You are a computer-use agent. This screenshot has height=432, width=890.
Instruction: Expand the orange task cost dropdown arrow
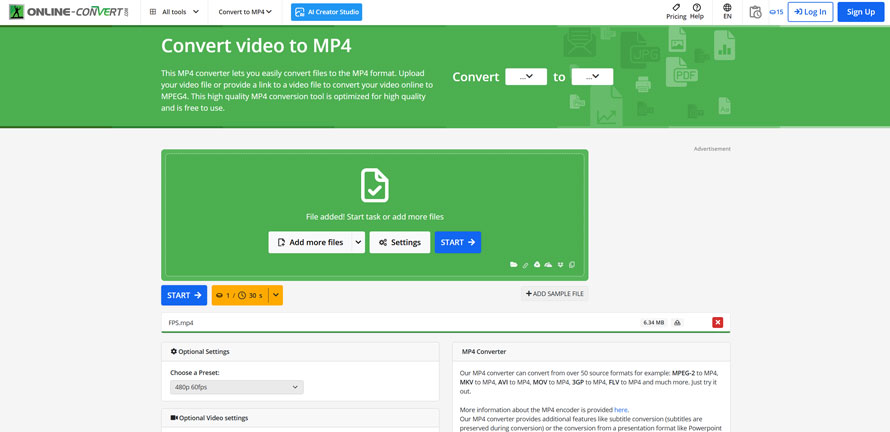276,295
